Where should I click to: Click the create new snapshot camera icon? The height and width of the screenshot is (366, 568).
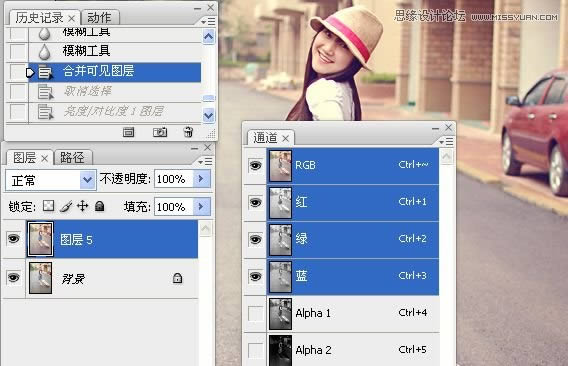coord(160,132)
